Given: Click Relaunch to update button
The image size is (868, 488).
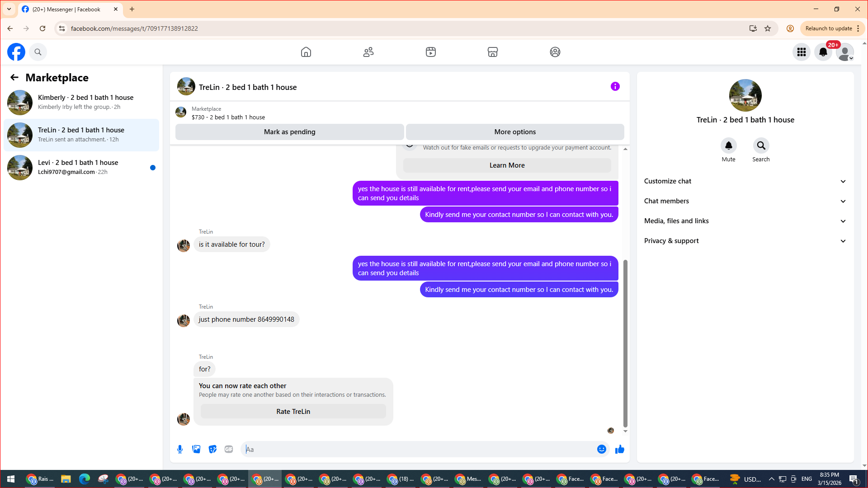Looking at the screenshot, I should (x=829, y=28).
